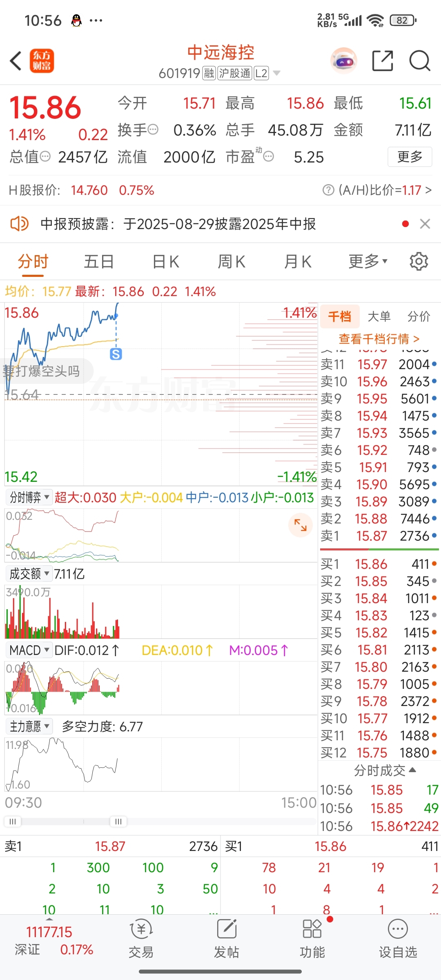Tap the blue S marker on chart
The width and height of the screenshot is (441, 980).
pos(116,354)
